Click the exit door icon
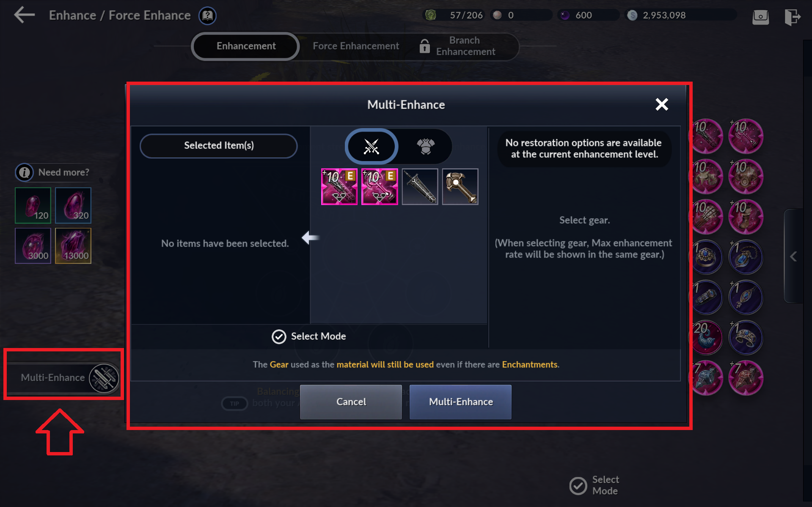 792,17
